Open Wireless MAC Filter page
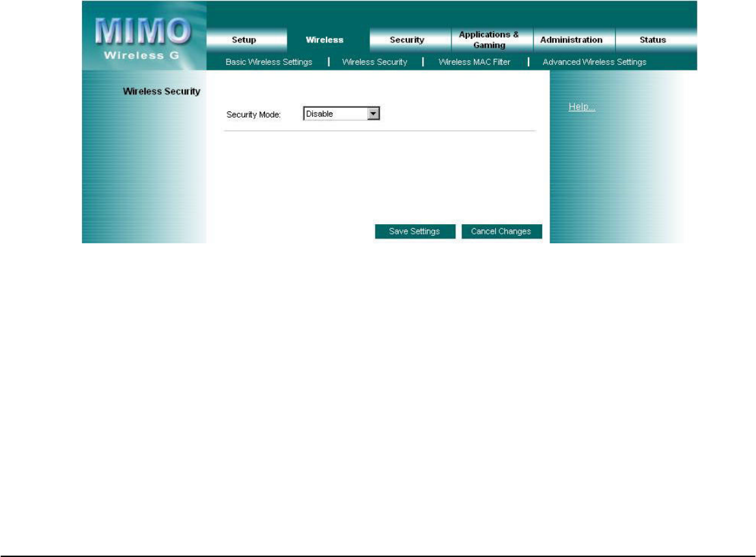The width and height of the screenshot is (756, 557). 475,62
